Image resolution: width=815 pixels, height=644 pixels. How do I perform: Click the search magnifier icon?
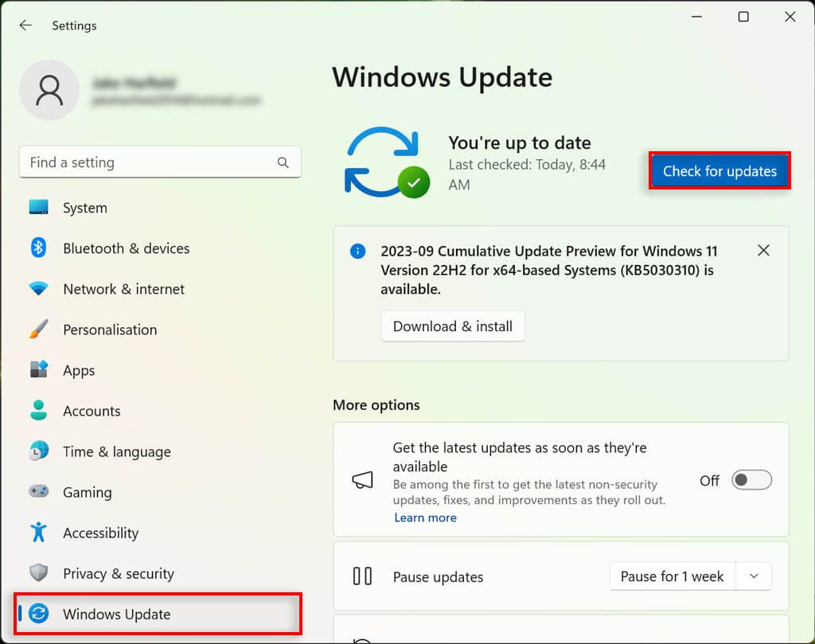click(283, 162)
